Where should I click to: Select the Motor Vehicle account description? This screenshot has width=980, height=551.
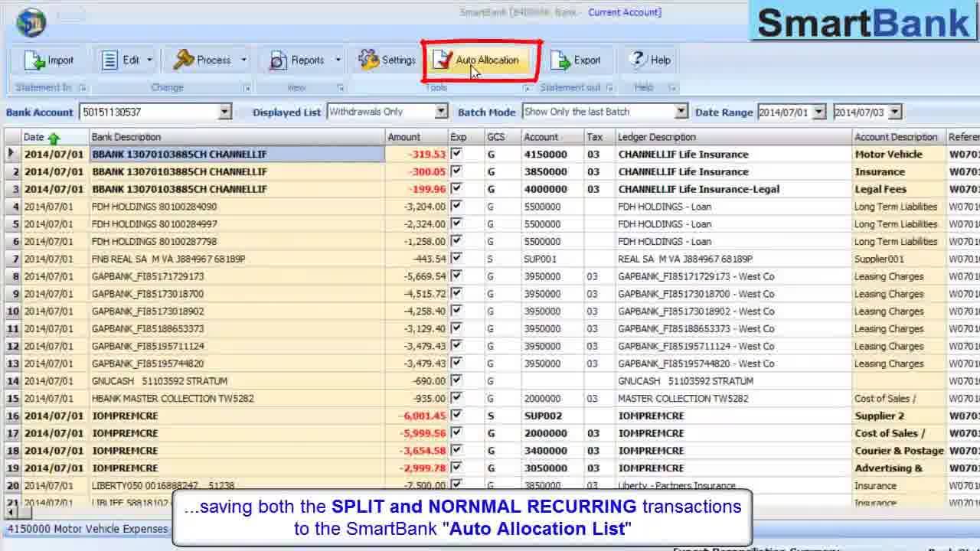pos(899,154)
